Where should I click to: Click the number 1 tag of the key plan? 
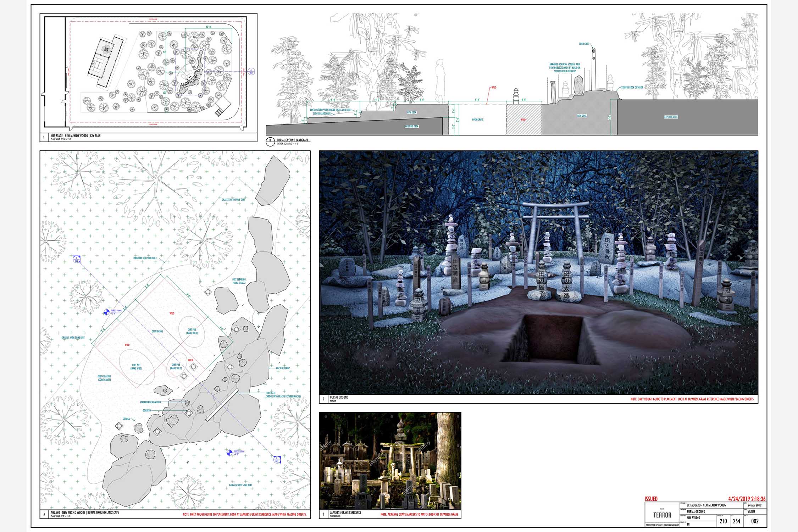[44, 137]
